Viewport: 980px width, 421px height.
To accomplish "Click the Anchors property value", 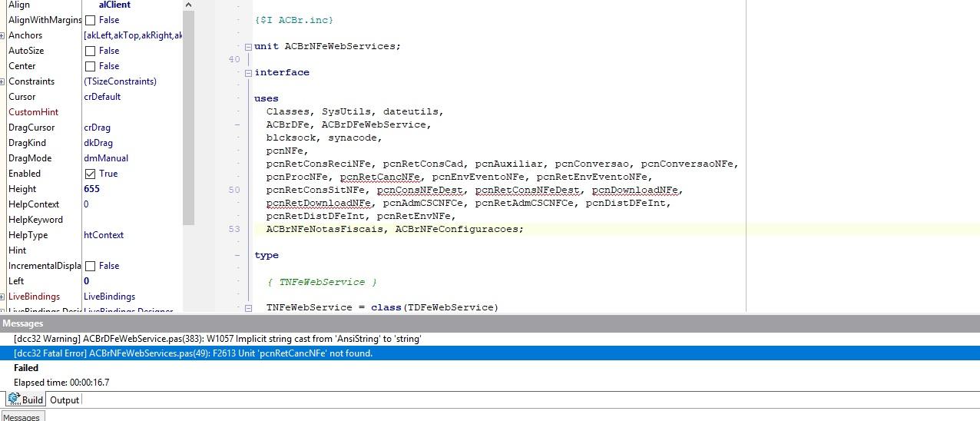I will click(x=132, y=35).
